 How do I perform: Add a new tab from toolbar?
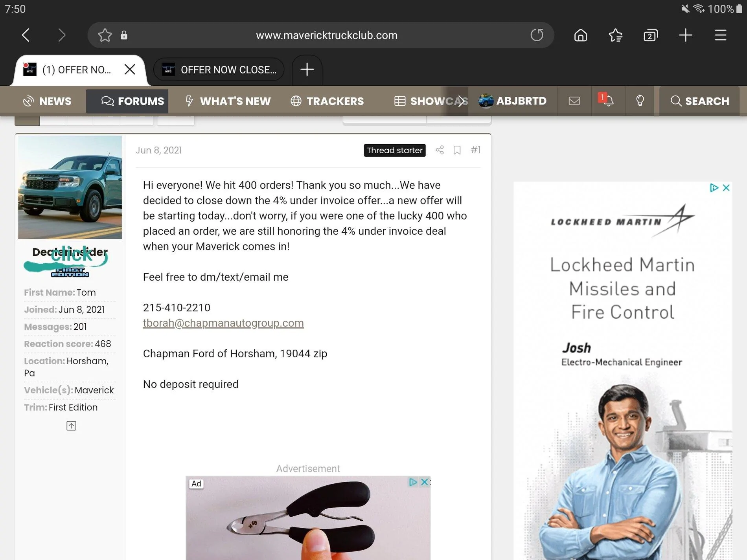[686, 35]
